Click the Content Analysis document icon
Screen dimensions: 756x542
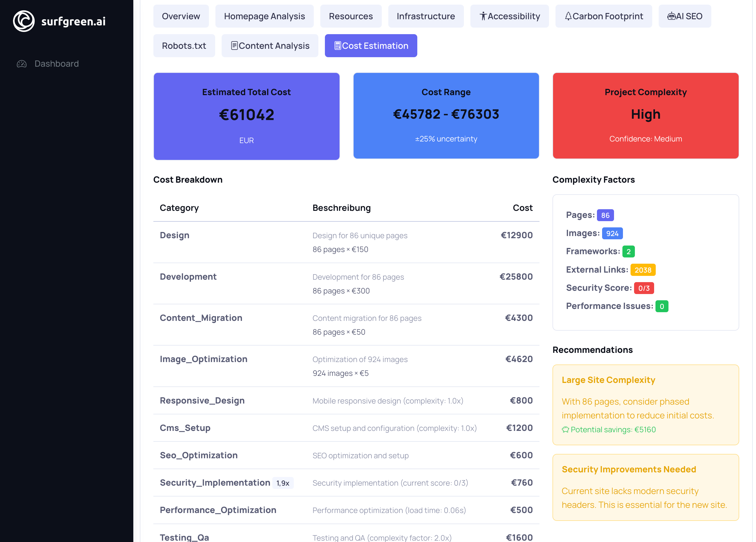coord(234,46)
